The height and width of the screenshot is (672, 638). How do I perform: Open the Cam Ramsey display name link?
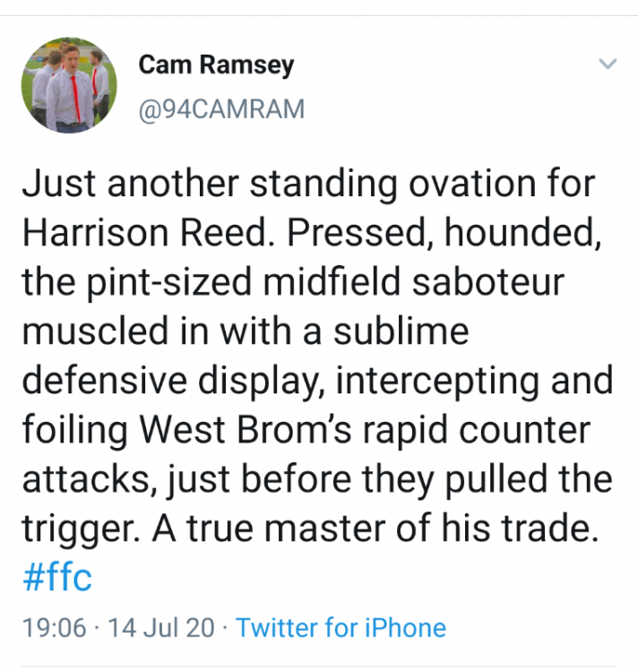(216, 65)
